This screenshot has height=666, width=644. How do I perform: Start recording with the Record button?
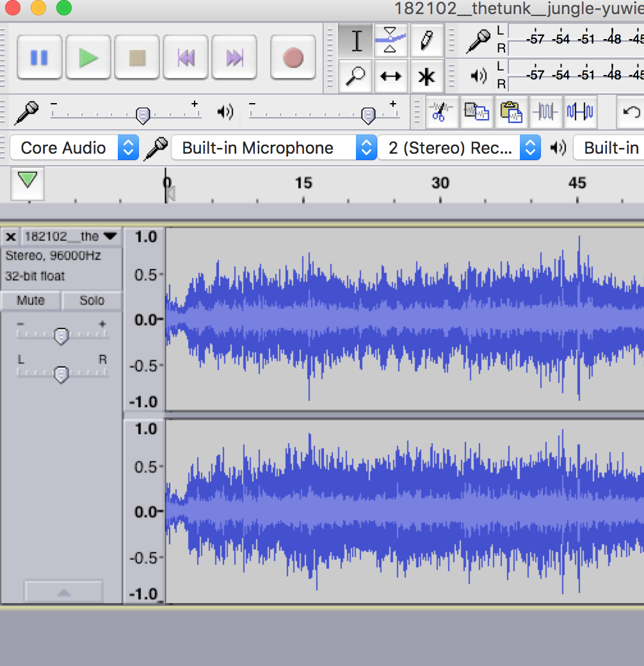293,57
